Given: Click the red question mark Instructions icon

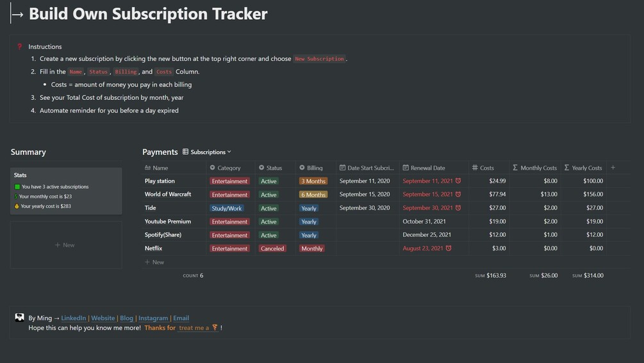Looking at the screenshot, I should tap(19, 46).
